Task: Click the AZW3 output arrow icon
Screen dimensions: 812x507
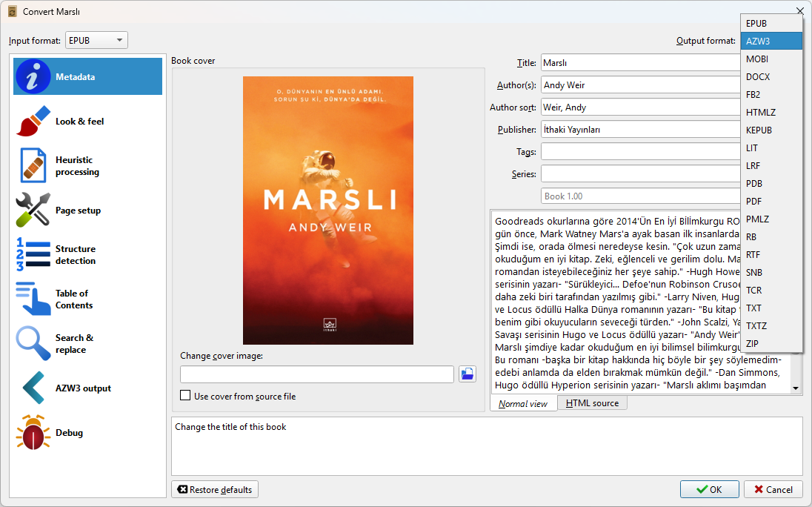Action: point(33,388)
